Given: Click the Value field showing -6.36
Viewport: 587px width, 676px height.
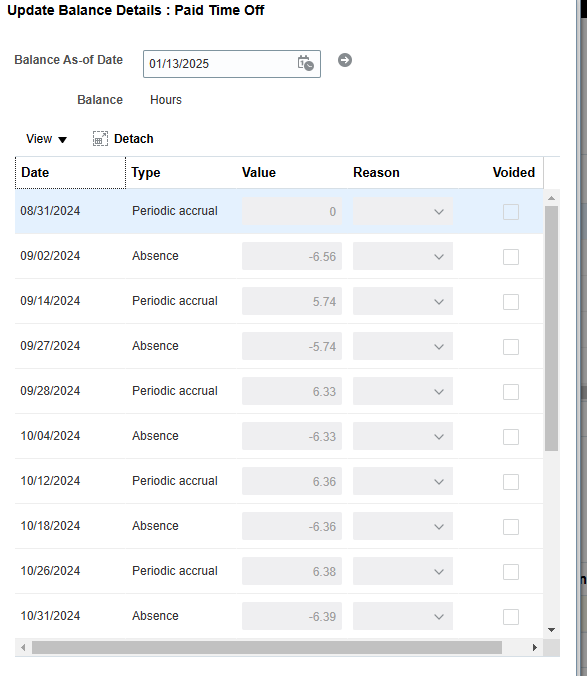Looking at the screenshot, I should (x=292, y=526).
